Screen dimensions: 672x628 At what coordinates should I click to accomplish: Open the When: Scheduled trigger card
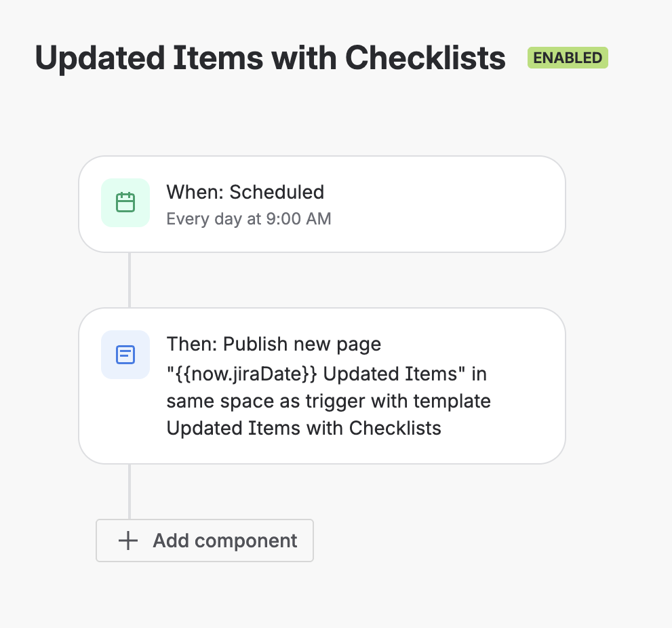pyautogui.click(x=321, y=203)
